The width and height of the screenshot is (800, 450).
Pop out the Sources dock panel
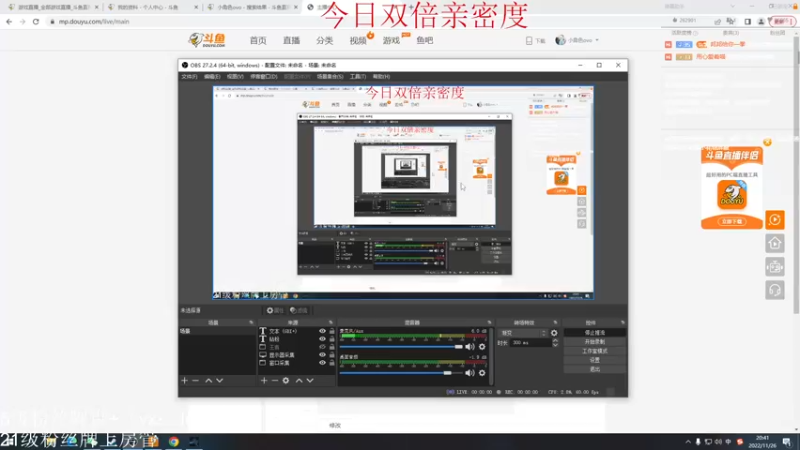[331, 322]
